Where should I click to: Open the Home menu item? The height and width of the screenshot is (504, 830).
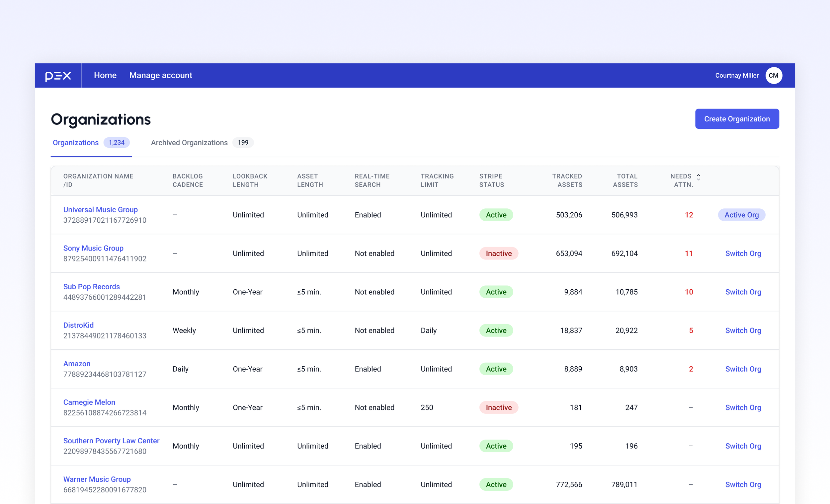click(105, 75)
